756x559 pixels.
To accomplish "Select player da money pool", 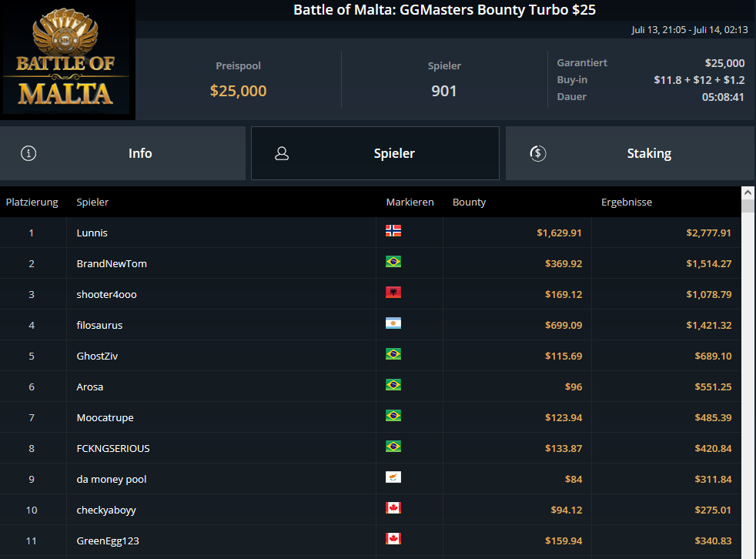I will click(112, 480).
